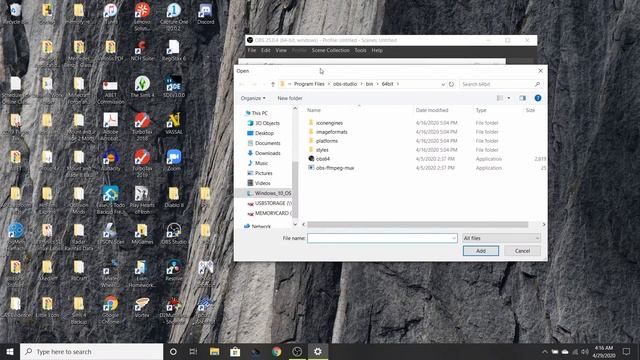The height and width of the screenshot is (360, 640).
Task: Select Downloads in the navigation pane
Action: pyautogui.click(x=267, y=153)
